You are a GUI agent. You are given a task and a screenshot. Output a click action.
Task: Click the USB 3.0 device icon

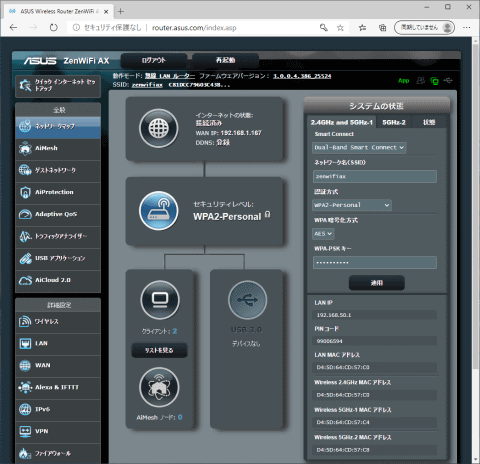point(247,300)
